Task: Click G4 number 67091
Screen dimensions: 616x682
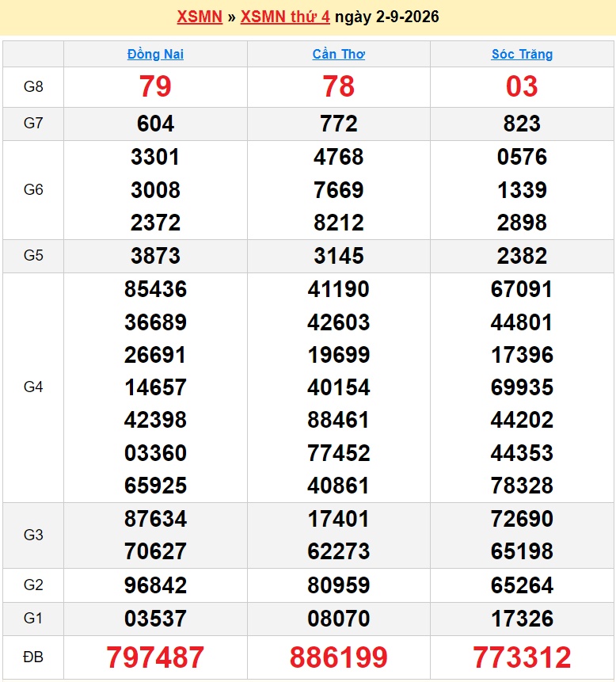Action: point(522,289)
